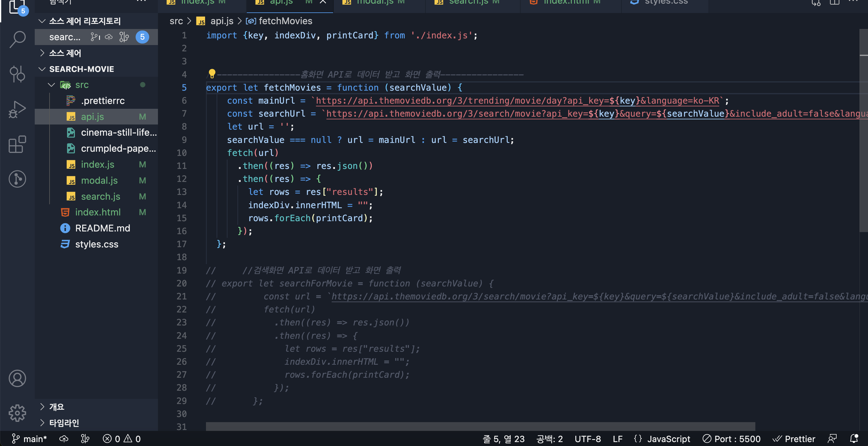
Task: Click the errors and warnings indicator
Action: (x=122, y=438)
